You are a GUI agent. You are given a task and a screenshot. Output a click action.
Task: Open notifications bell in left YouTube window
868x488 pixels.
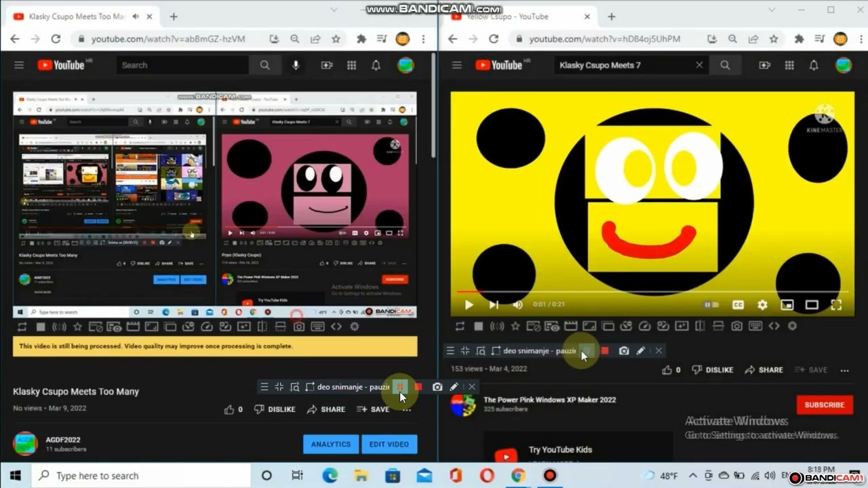(376, 65)
